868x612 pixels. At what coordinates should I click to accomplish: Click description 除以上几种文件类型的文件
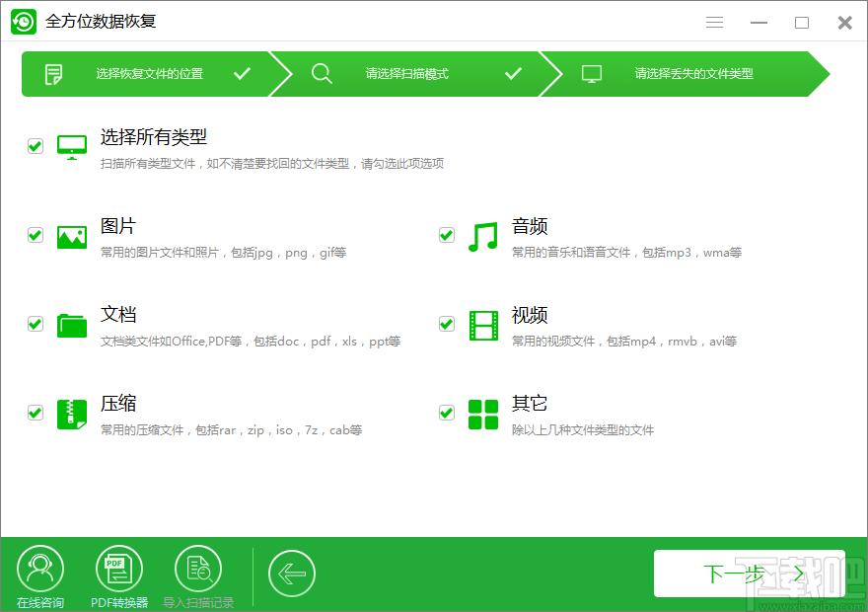(x=582, y=429)
